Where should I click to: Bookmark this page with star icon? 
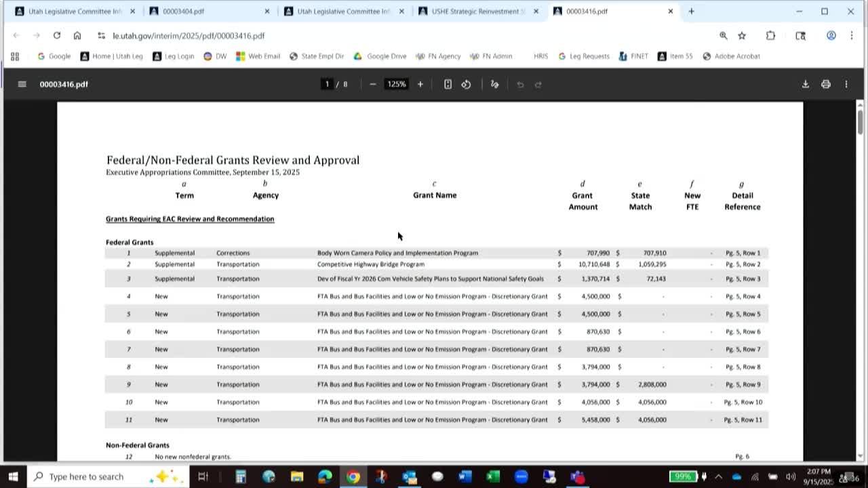[742, 35]
